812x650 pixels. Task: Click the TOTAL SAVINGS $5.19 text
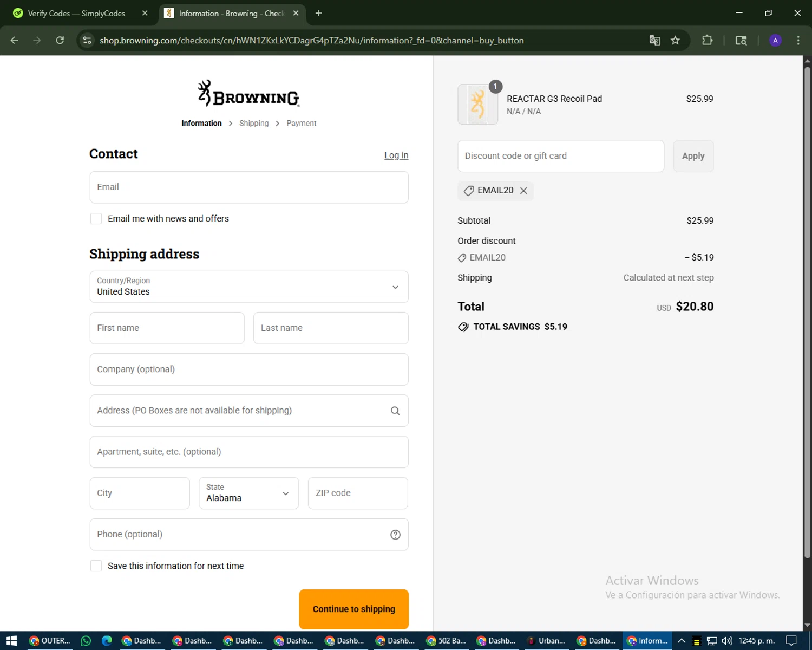[520, 327]
